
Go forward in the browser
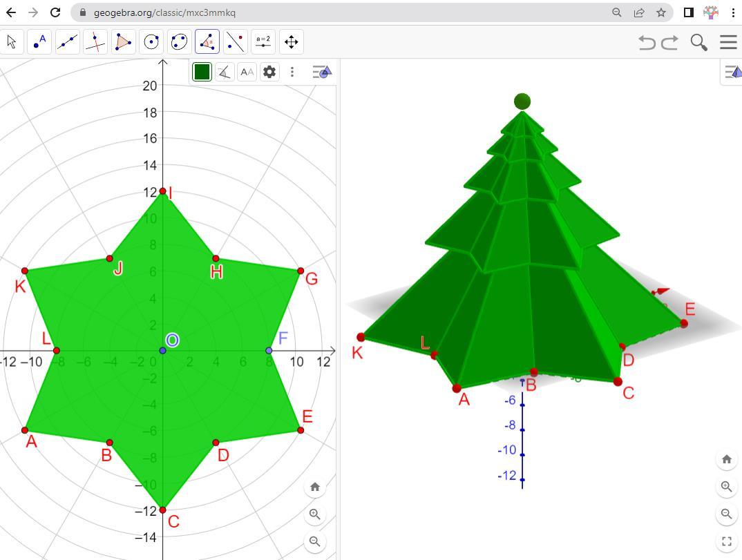(33, 12)
